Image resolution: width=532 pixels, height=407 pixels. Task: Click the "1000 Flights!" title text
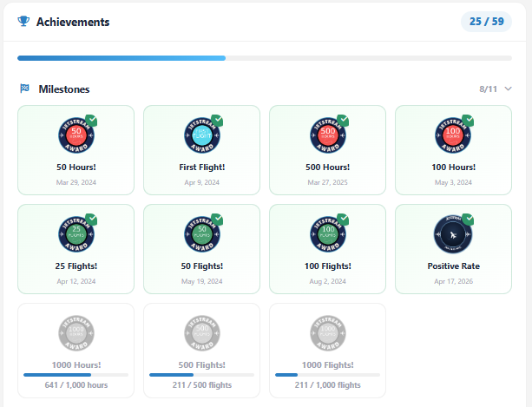pos(328,365)
